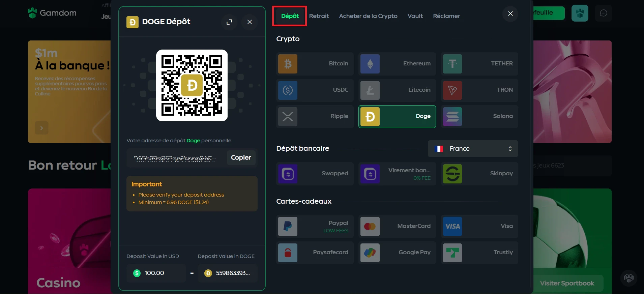Image resolution: width=644 pixels, height=294 pixels.
Task: Open the Vault tab
Action: click(x=415, y=16)
